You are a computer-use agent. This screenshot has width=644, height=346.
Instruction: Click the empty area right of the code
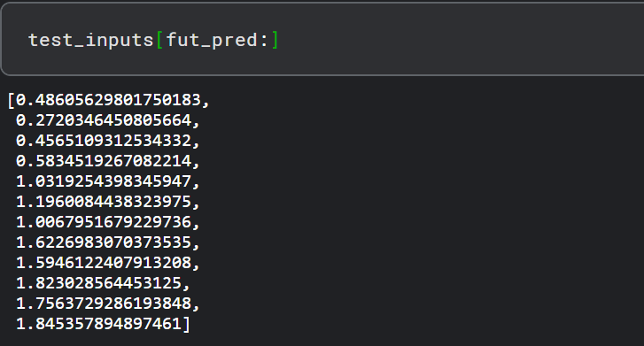[460, 40]
